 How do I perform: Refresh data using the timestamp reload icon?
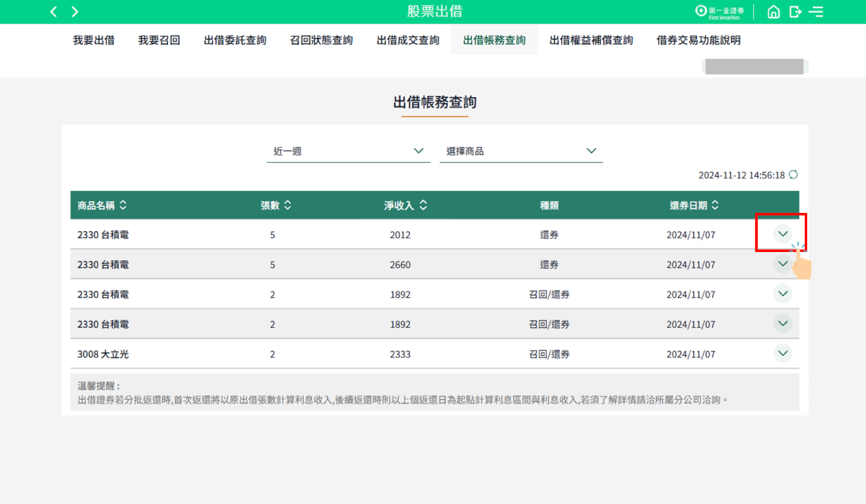(793, 175)
